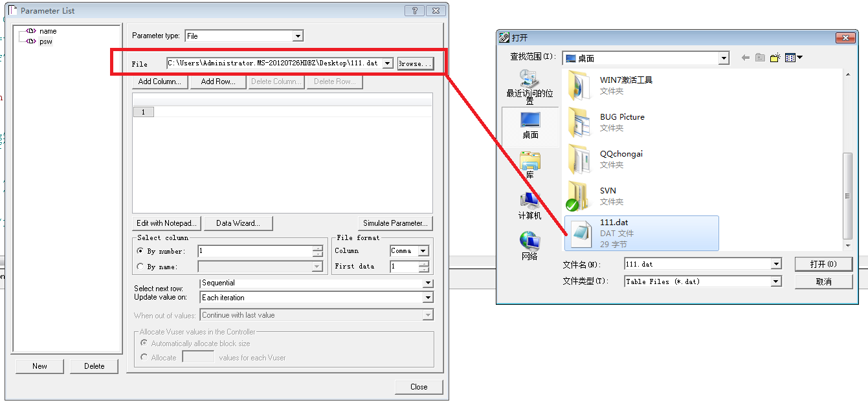
Task: Click Add Row button
Action: pyautogui.click(x=218, y=82)
